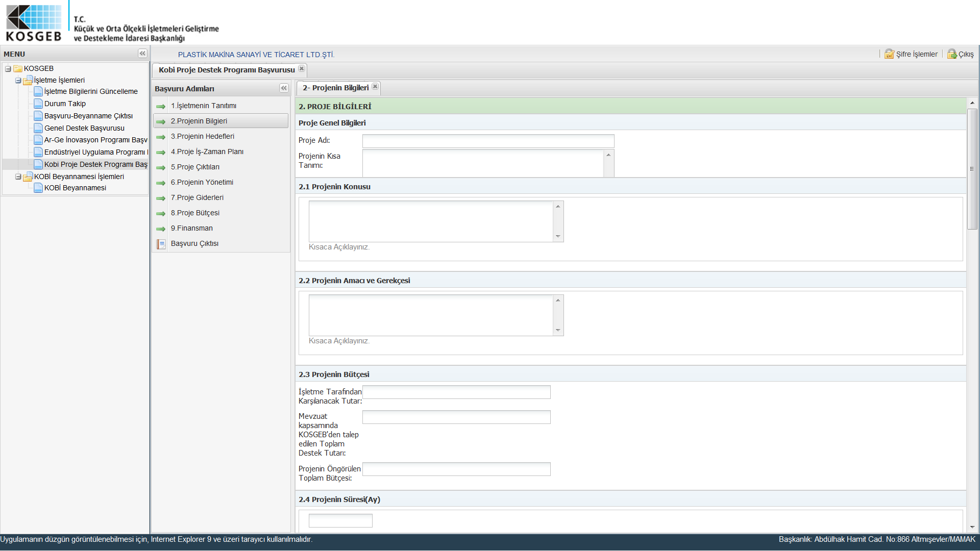Click the İşletme İşlemleri folder icon
This screenshot has height=551, width=980.
coord(28,80)
